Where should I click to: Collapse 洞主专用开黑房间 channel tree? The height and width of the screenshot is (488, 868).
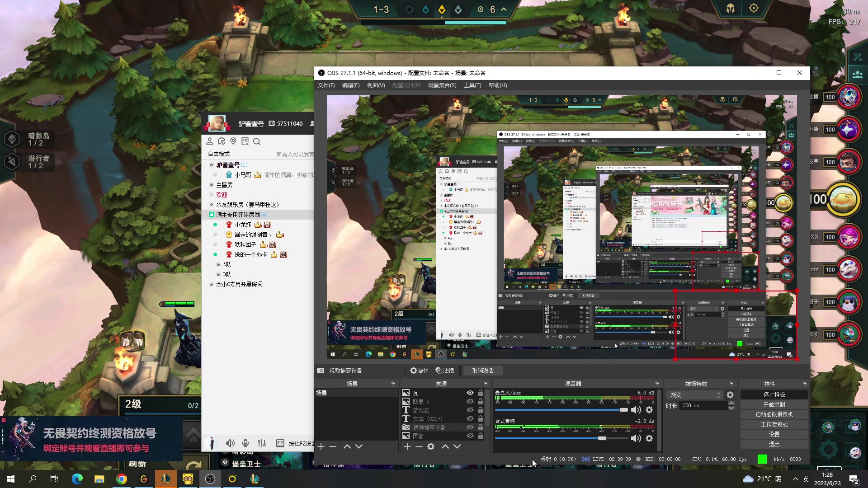pos(211,215)
